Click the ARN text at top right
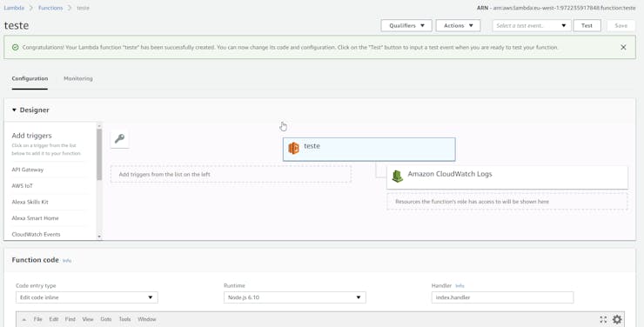 [556, 8]
